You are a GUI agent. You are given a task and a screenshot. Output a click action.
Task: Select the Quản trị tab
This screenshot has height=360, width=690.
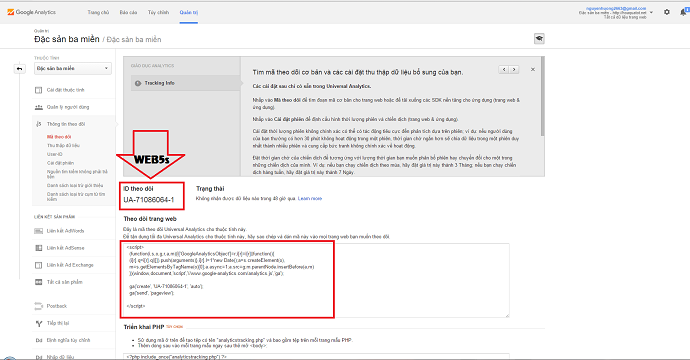pos(188,12)
